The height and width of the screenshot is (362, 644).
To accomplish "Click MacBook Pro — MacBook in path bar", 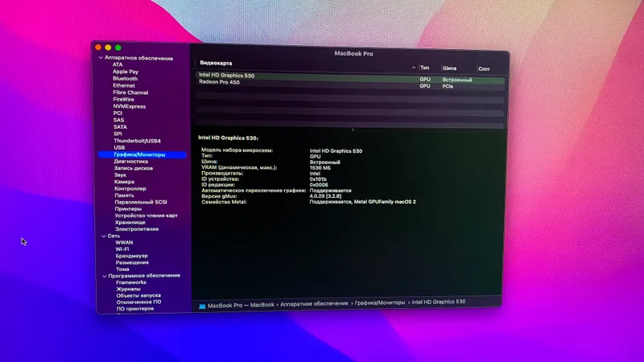I will (x=241, y=306).
